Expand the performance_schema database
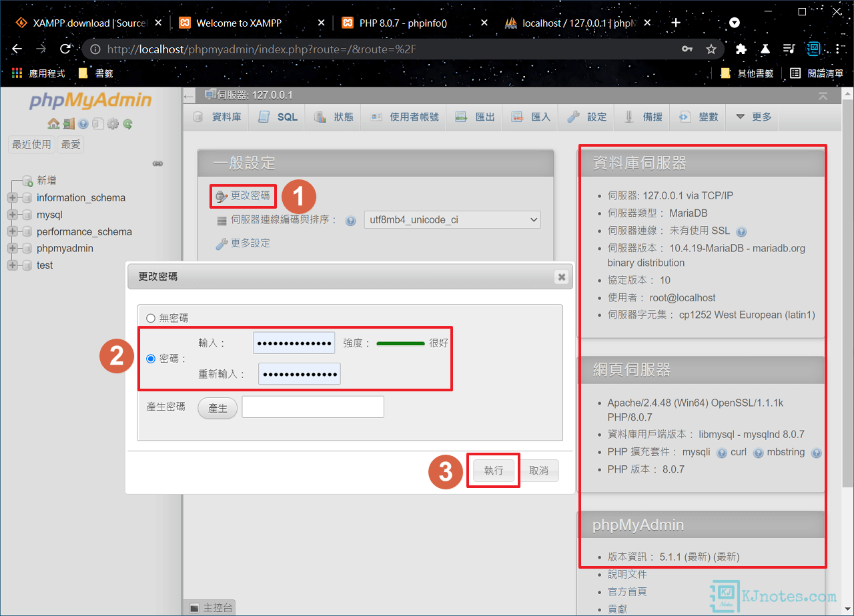The image size is (854, 616). pyautogui.click(x=12, y=231)
